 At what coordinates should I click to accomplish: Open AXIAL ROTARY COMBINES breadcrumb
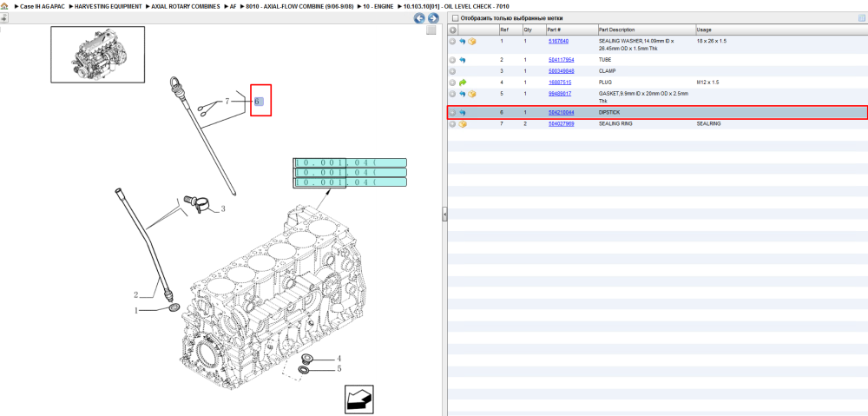pos(186,7)
